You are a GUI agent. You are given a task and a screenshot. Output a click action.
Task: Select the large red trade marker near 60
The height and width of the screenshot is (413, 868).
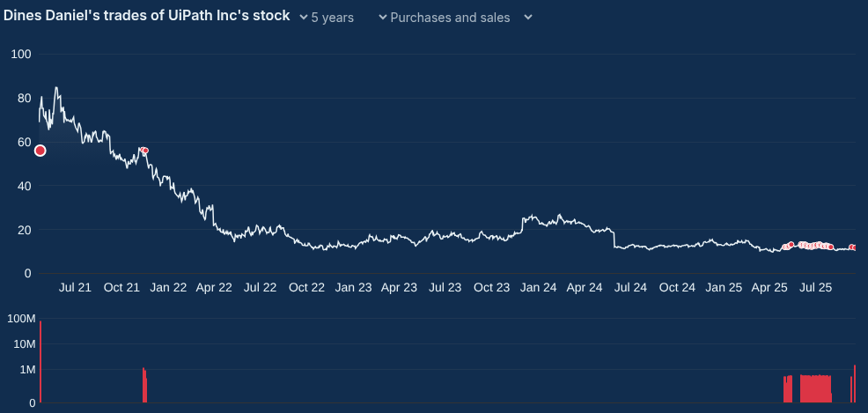tap(40, 151)
